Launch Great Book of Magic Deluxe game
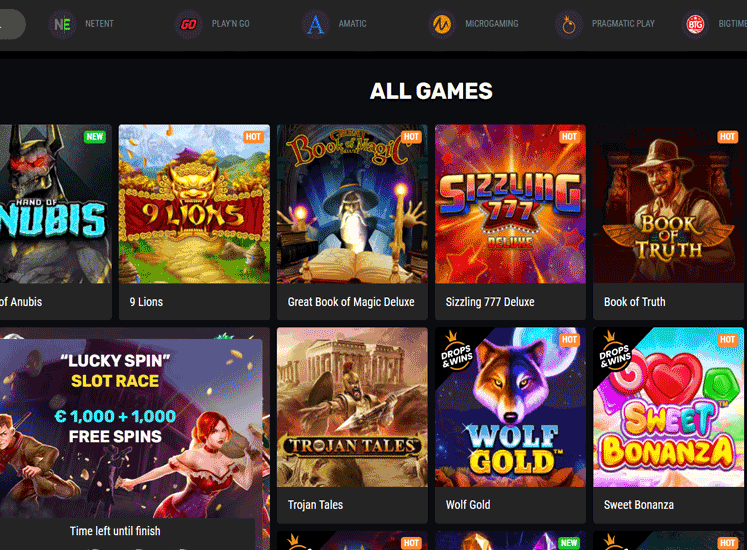The height and width of the screenshot is (550, 747). click(353, 204)
